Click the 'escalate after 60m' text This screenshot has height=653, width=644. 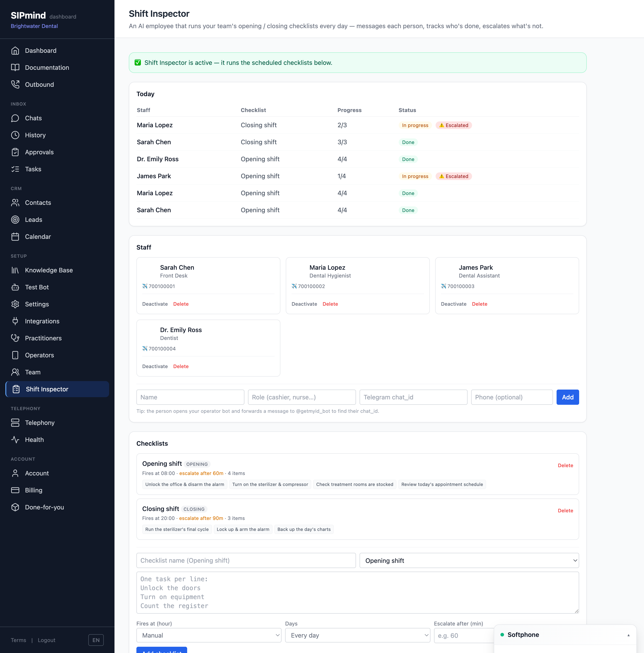(201, 473)
